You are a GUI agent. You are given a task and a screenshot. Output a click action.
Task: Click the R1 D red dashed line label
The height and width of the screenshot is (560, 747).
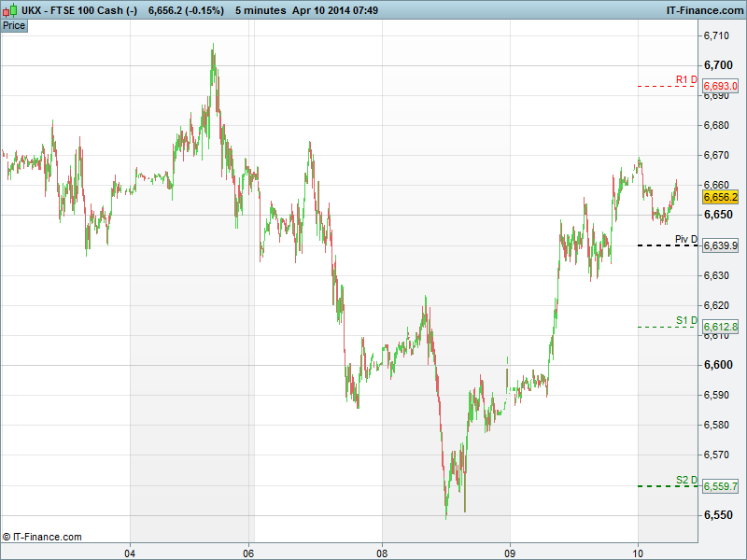click(686, 80)
